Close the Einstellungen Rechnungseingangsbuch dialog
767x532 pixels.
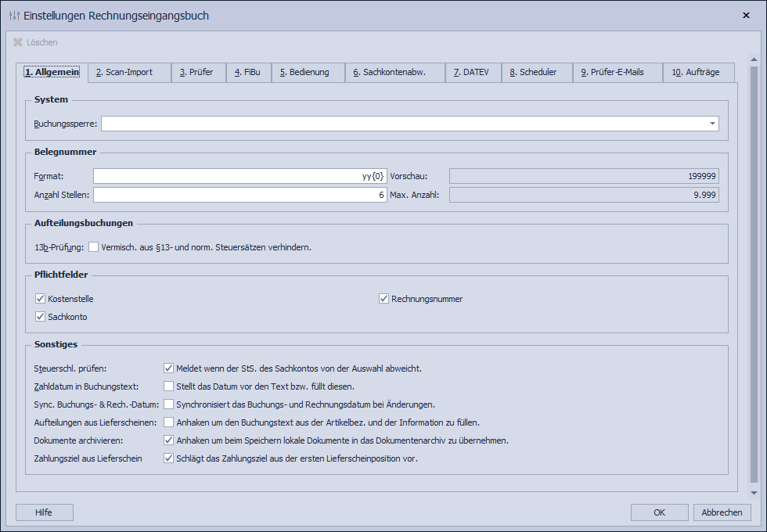(746, 15)
